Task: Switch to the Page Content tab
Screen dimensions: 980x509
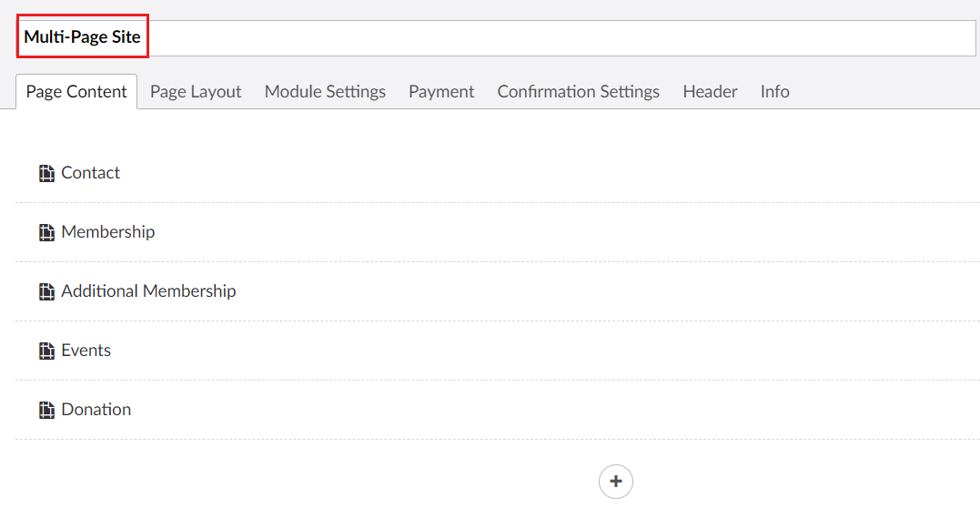Action: click(x=76, y=92)
